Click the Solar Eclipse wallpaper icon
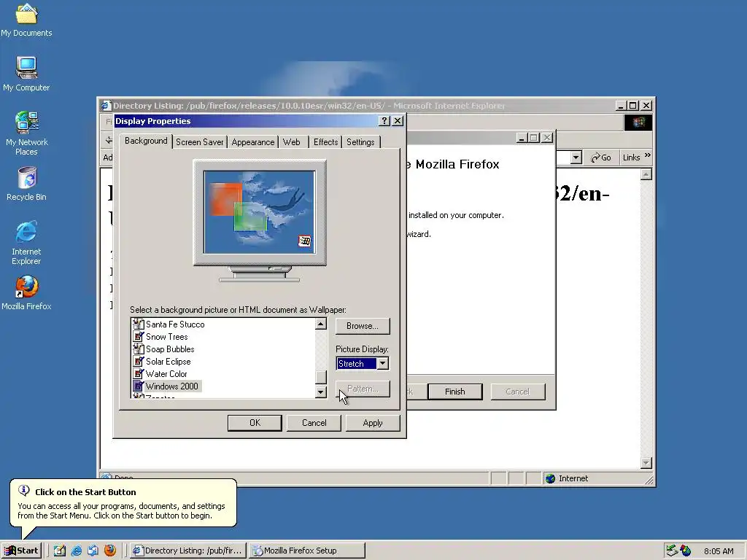747x560 pixels. [x=138, y=362]
